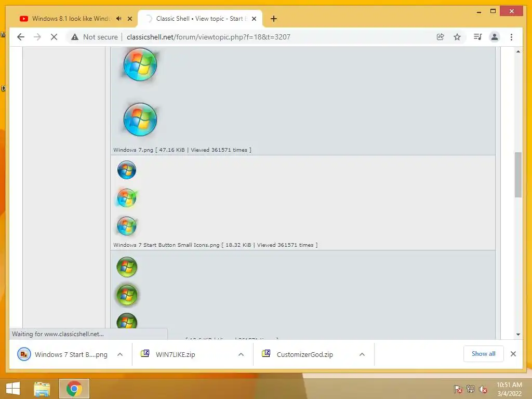Click the vertical scrollbar thumb

click(x=518, y=175)
